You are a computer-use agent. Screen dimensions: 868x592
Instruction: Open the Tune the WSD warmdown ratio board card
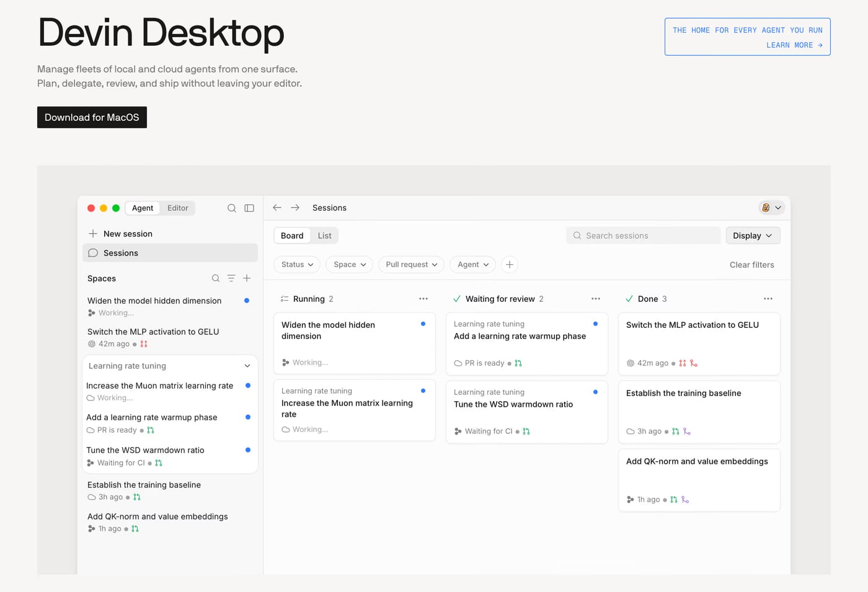point(527,412)
